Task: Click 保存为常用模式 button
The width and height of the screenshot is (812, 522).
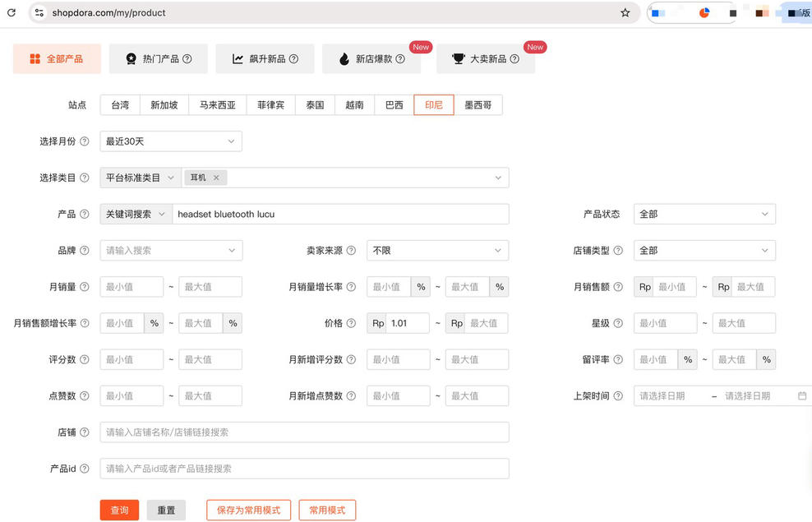Action: tap(248, 510)
